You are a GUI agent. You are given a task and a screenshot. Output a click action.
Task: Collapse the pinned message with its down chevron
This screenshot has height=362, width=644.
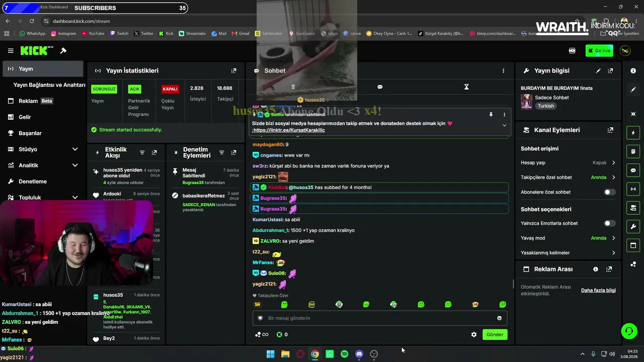[x=504, y=126]
